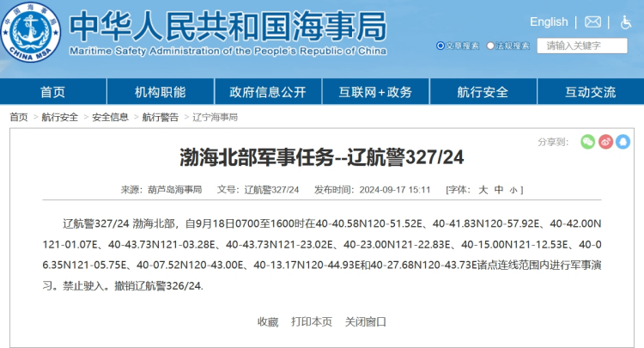Set font size to 中 (medium)
644x348 pixels.
click(499, 189)
